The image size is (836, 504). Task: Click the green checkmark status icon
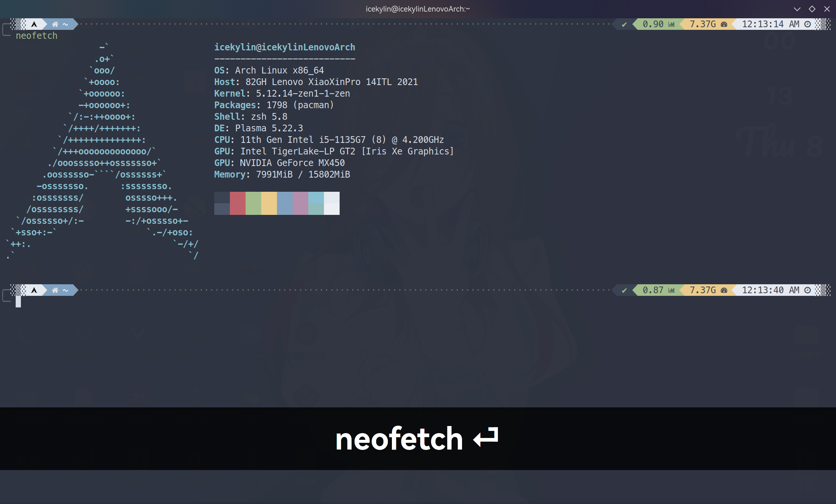click(x=624, y=24)
